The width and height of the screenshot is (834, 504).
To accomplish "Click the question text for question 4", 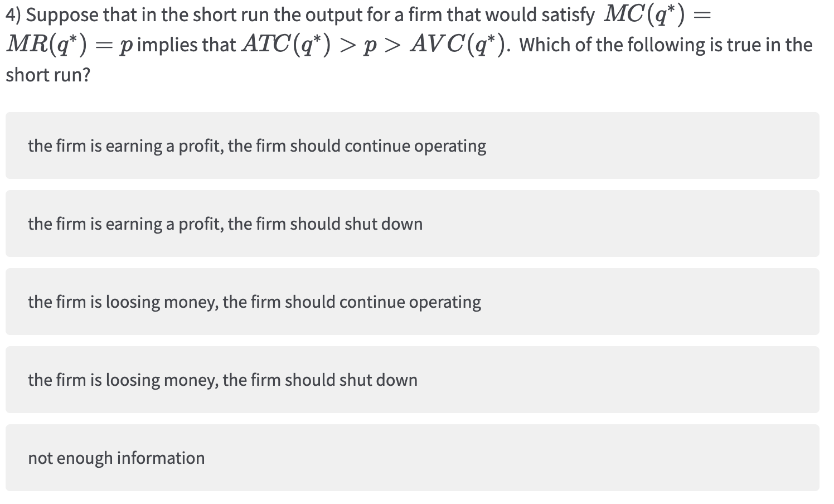I will (x=279, y=15).
